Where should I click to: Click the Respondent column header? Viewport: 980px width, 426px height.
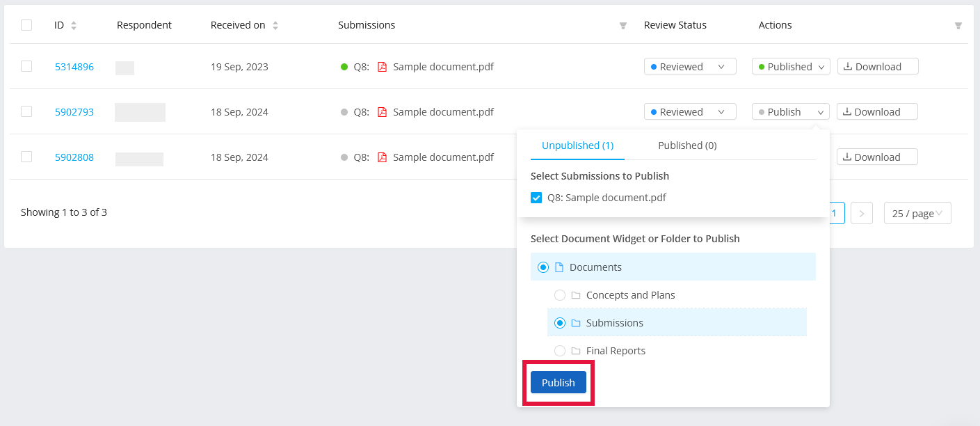(144, 25)
